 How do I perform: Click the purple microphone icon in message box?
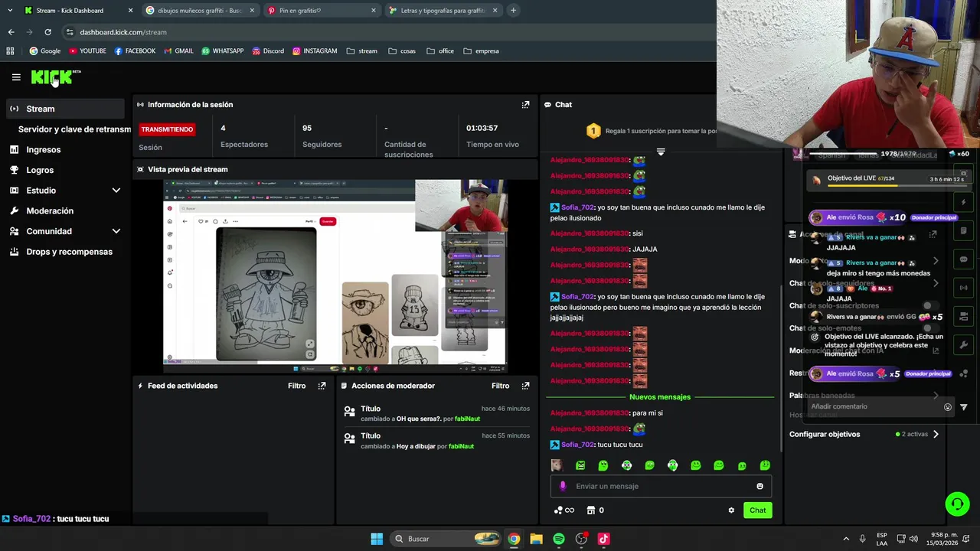pos(563,486)
